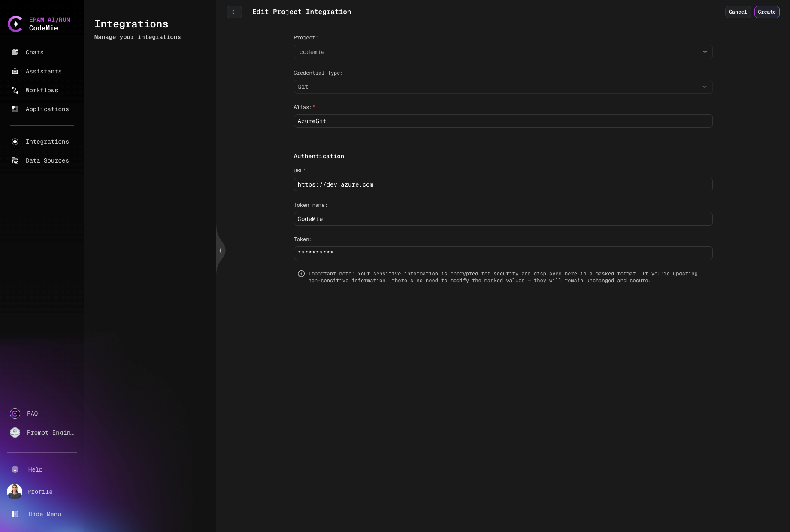Select the Assistants icon
The width and height of the screenshot is (790, 532).
tap(15, 71)
